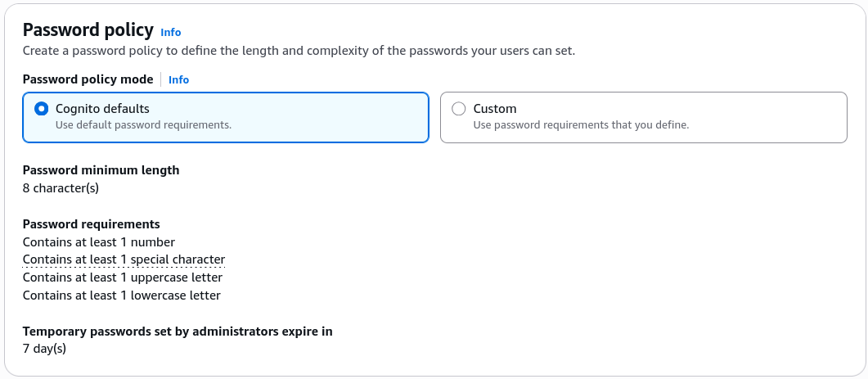Click the 'Create a password policy' description sentence
Image resolution: width=868 pixels, height=379 pixels.
pos(299,52)
